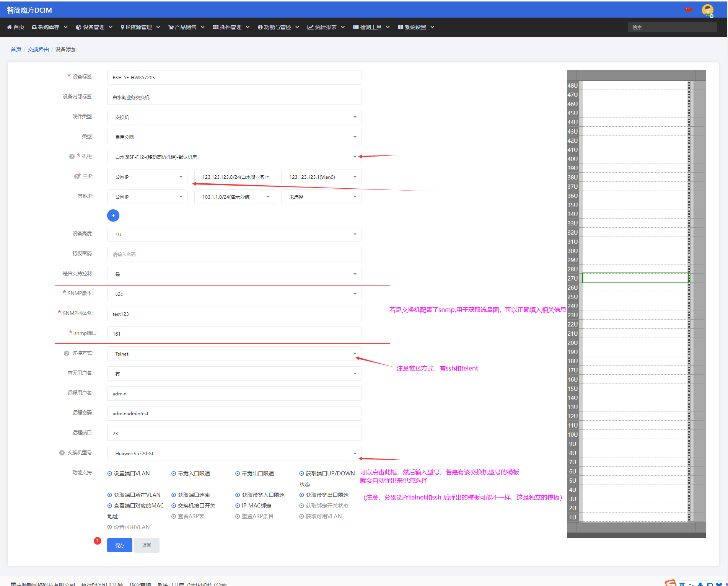Viewport: 728px width, 586px height.
Task: Click the blue plus button to add IP
Action: (x=113, y=215)
